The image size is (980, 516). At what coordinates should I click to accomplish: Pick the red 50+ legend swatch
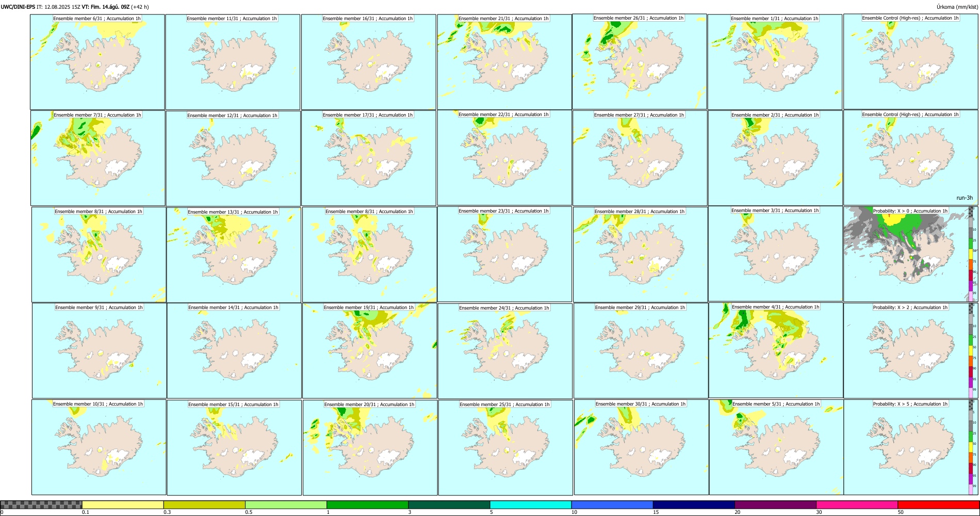(938, 505)
